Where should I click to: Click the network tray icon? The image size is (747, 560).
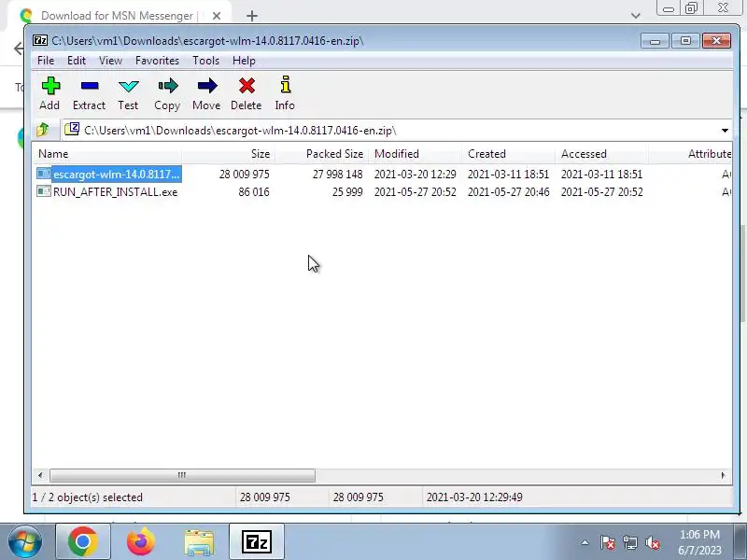coord(629,542)
